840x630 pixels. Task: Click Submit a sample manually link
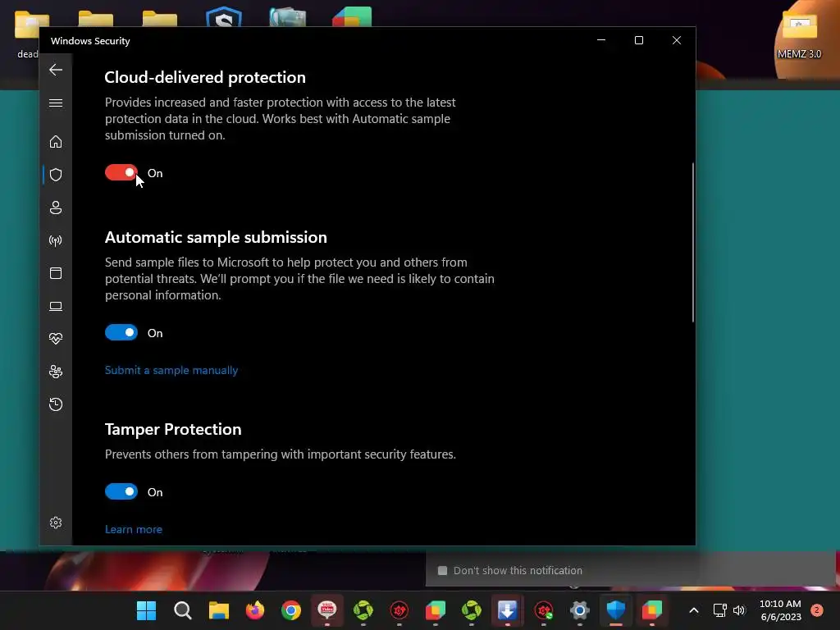pos(171,370)
